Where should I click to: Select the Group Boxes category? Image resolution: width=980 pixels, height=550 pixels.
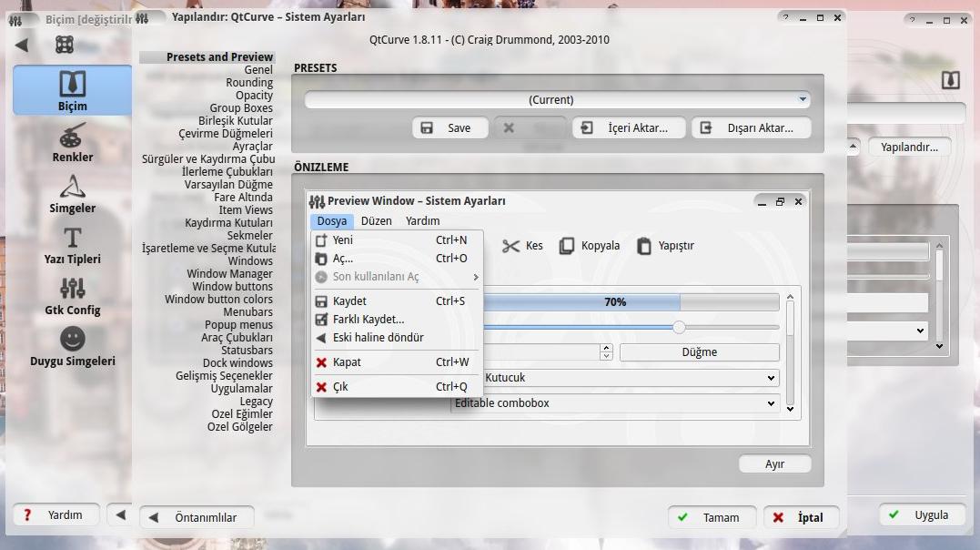tap(240, 108)
